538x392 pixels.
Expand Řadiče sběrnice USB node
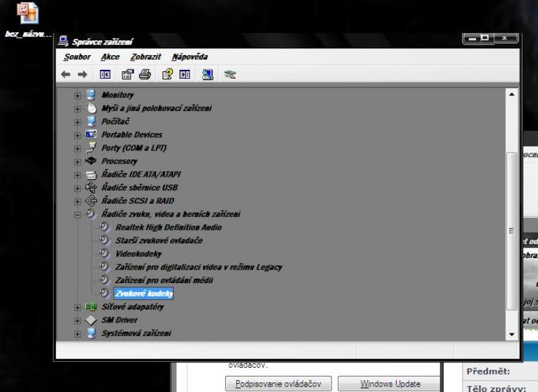tap(77, 188)
